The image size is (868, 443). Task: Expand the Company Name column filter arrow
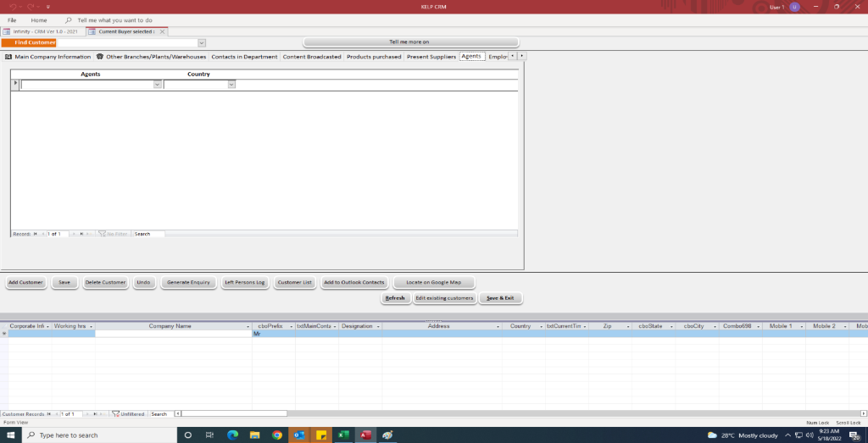pos(248,326)
